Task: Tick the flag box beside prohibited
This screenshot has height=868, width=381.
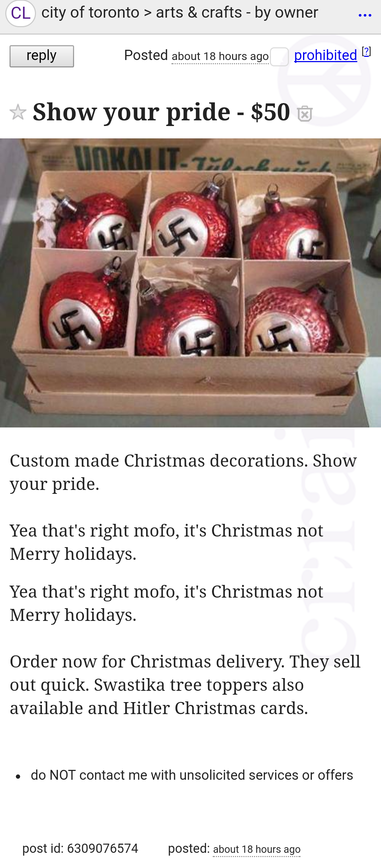Action: click(279, 57)
